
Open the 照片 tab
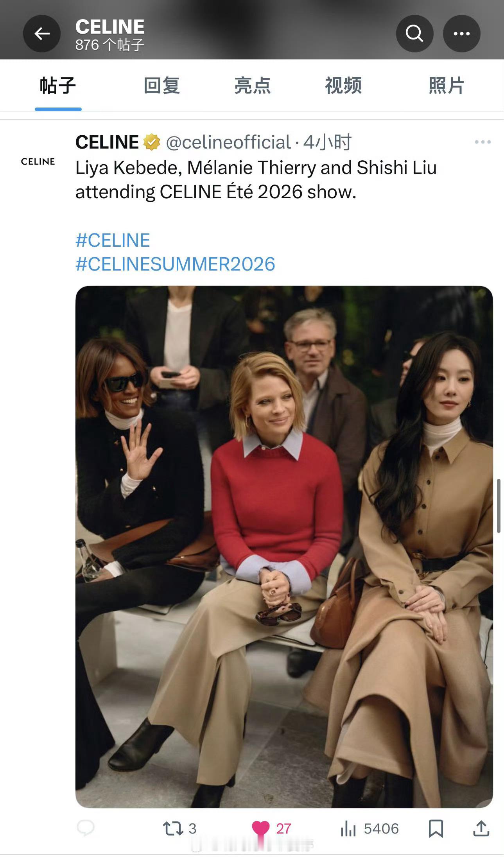[446, 86]
